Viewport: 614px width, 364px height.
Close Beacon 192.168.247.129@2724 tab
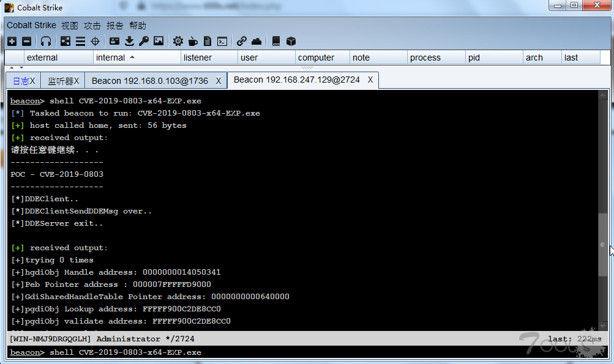point(370,80)
